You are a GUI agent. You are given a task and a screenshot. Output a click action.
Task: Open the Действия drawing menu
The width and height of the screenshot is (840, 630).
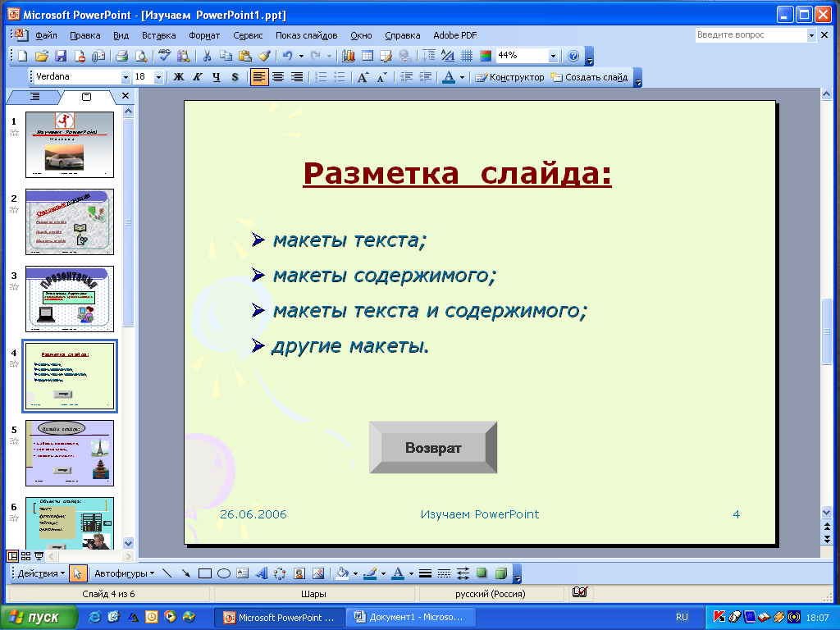point(41,573)
